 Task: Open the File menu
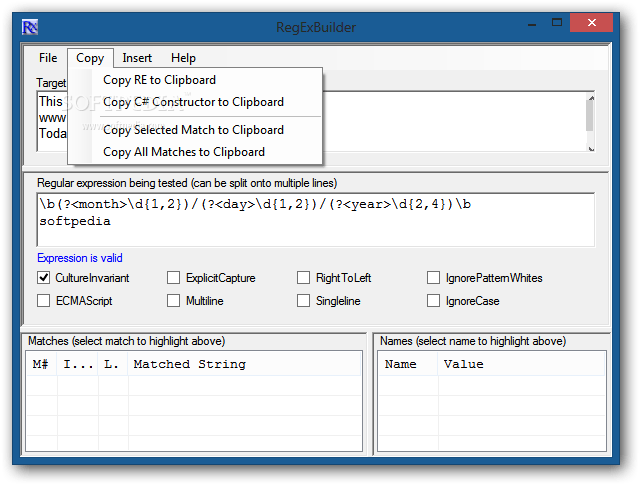48,58
